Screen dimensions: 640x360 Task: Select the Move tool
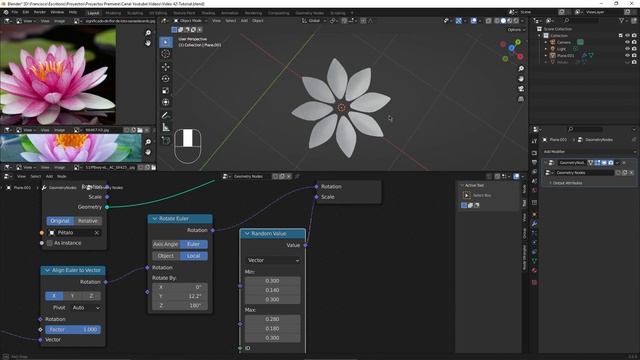click(x=166, y=67)
